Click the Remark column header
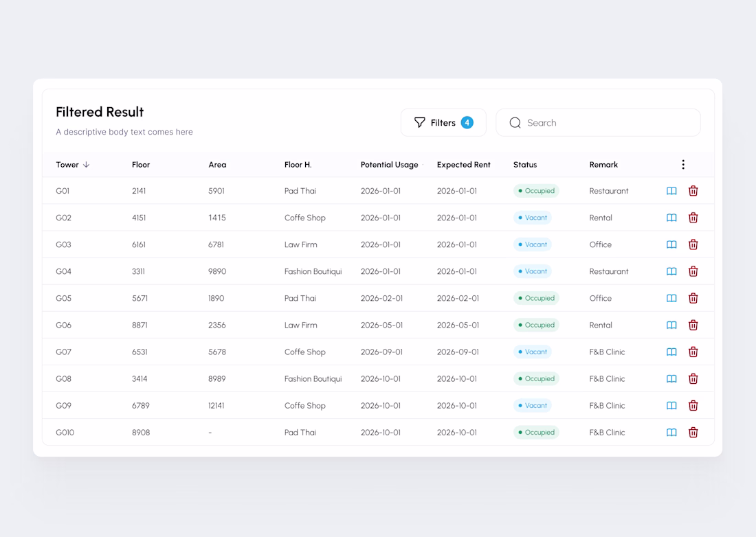 (603, 165)
